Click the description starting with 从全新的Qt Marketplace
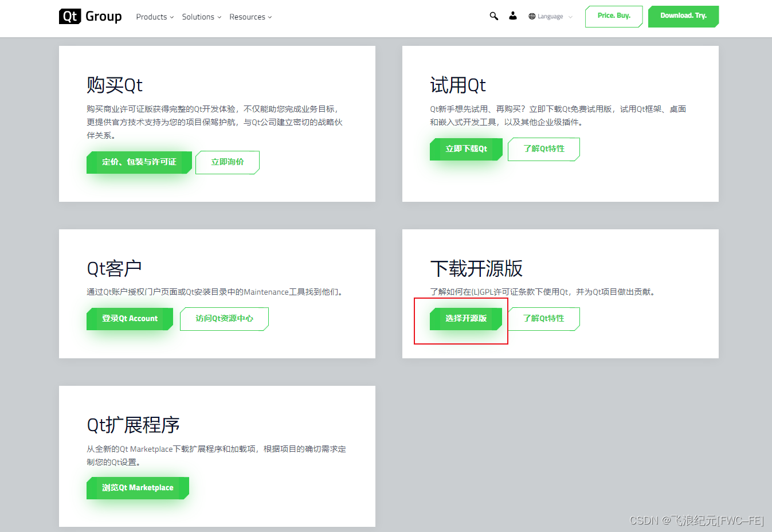 (217, 455)
